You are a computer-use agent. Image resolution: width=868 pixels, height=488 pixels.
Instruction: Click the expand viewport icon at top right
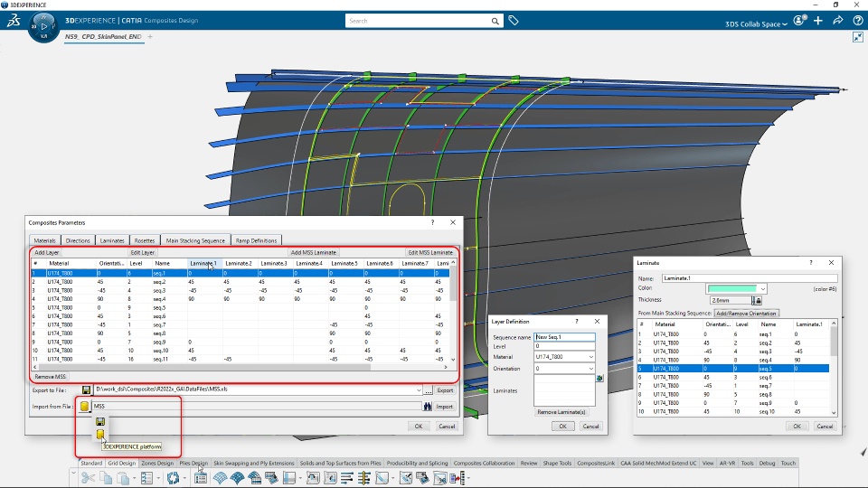click(857, 37)
